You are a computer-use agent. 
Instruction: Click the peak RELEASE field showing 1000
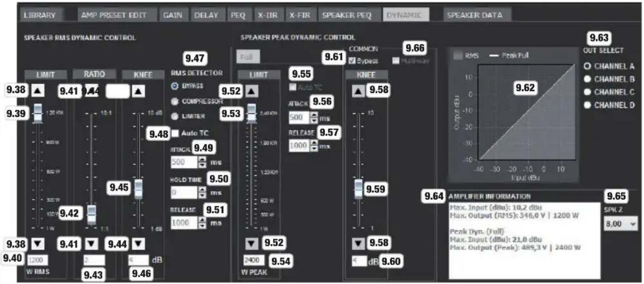pos(299,146)
